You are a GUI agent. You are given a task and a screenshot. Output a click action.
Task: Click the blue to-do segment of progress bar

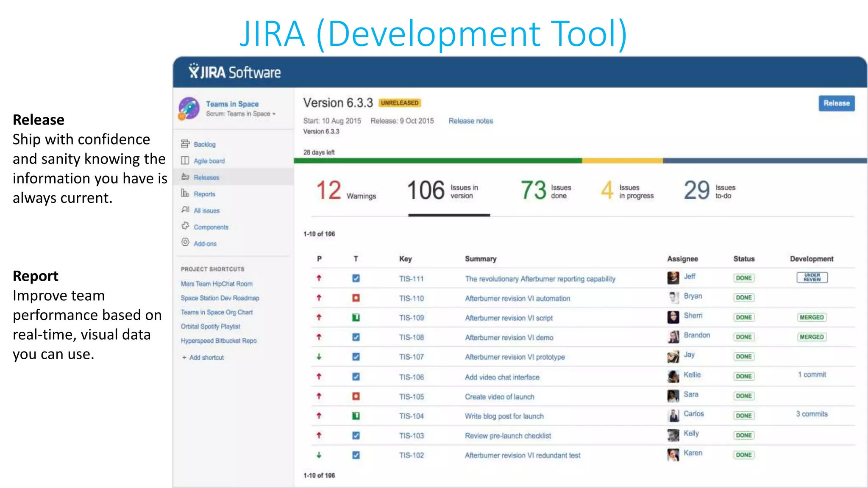(x=765, y=161)
